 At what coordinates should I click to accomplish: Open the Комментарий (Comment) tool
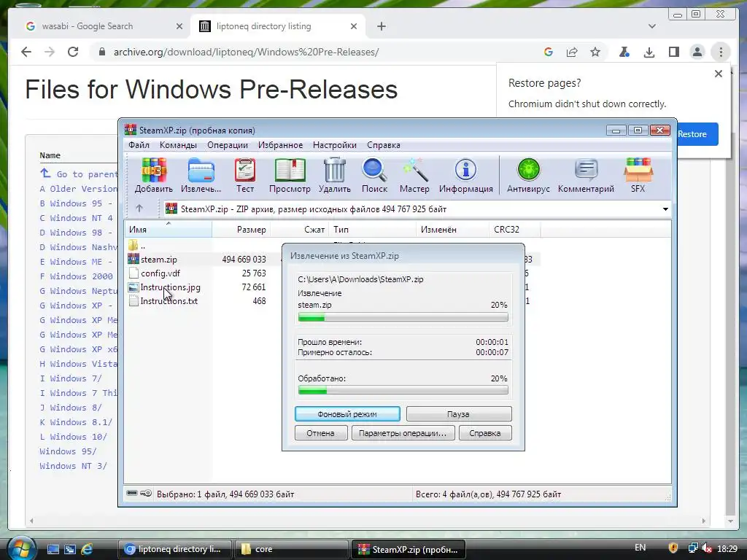586,175
